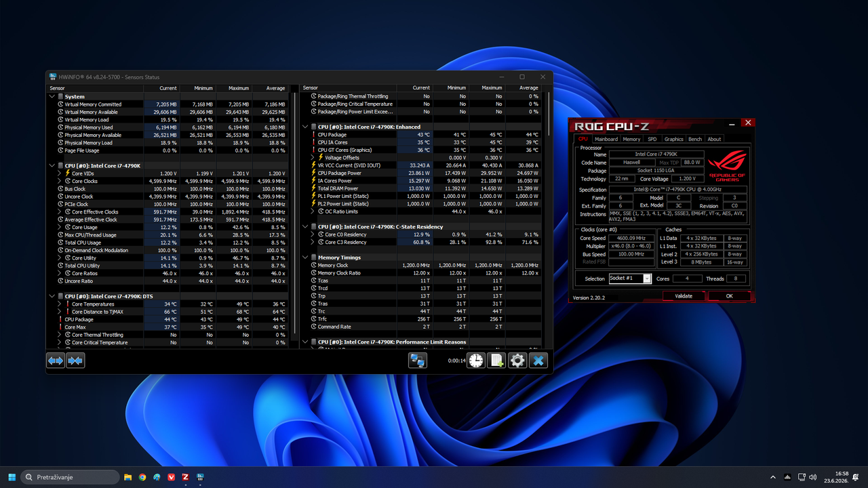868x488 pixels.
Task: Close sensors with the blue X icon
Action: click(538, 361)
